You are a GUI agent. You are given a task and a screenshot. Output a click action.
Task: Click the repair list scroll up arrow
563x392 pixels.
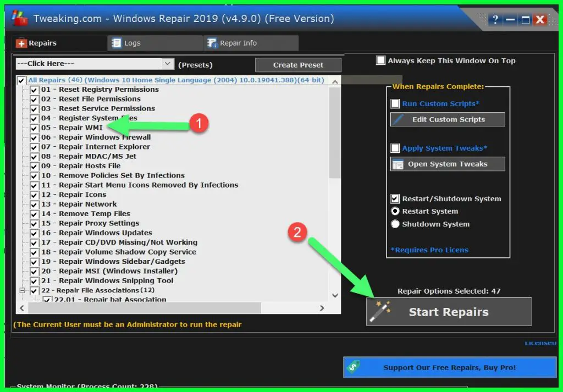[335, 82]
